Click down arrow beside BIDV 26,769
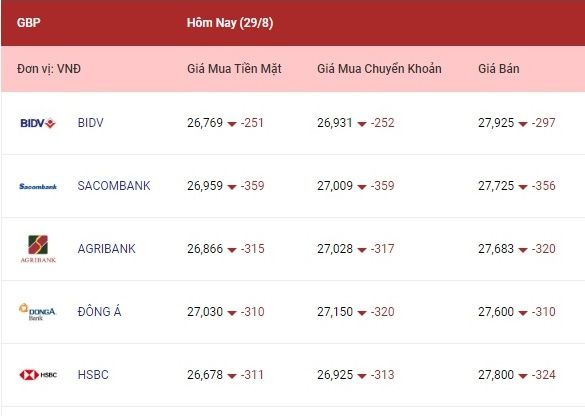The height and width of the screenshot is (416, 585). [x=232, y=124]
